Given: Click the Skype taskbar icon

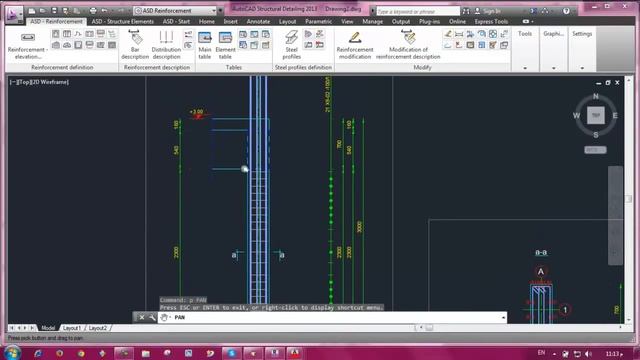Looking at the screenshot, I should [231, 353].
